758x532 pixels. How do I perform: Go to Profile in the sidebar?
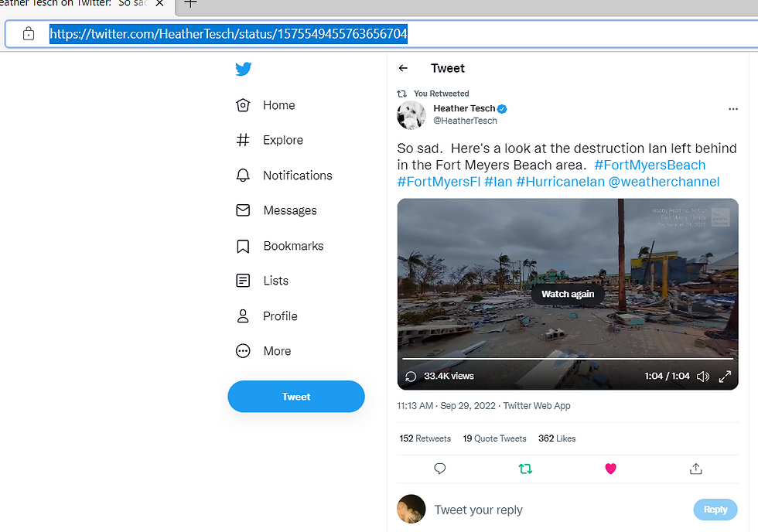(266, 316)
